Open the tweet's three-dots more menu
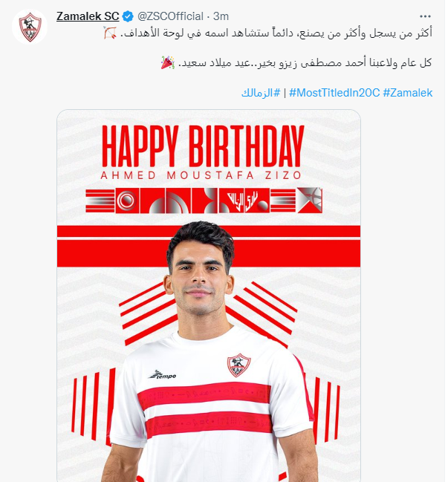The width and height of the screenshot is (448, 482). coord(425,16)
